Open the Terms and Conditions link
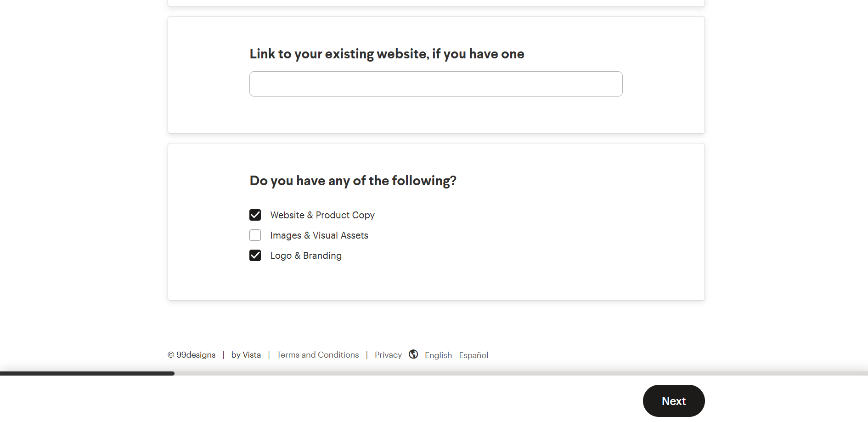 coord(318,355)
